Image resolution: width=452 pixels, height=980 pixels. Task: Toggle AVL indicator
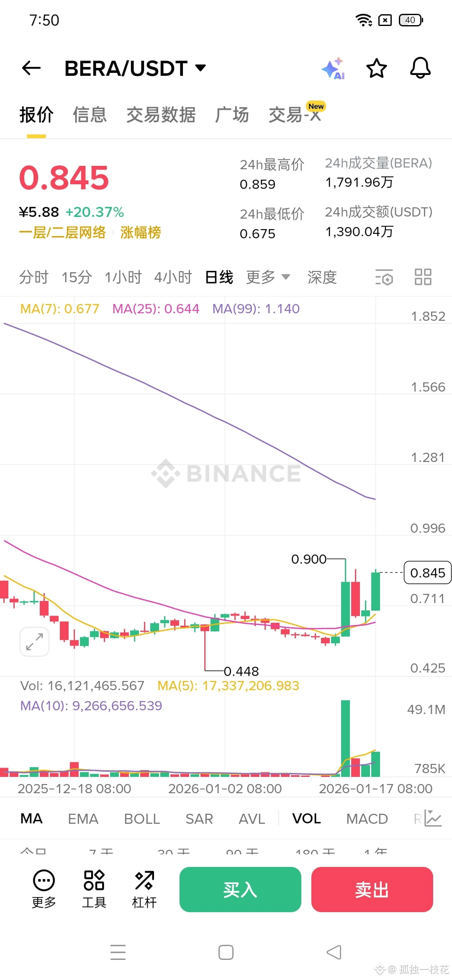click(x=252, y=818)
